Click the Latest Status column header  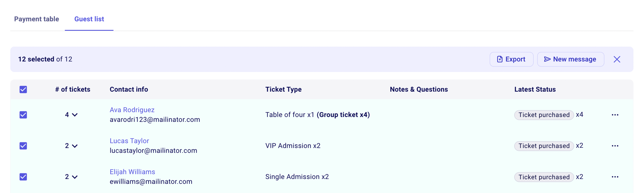click(x=535, y=89)
